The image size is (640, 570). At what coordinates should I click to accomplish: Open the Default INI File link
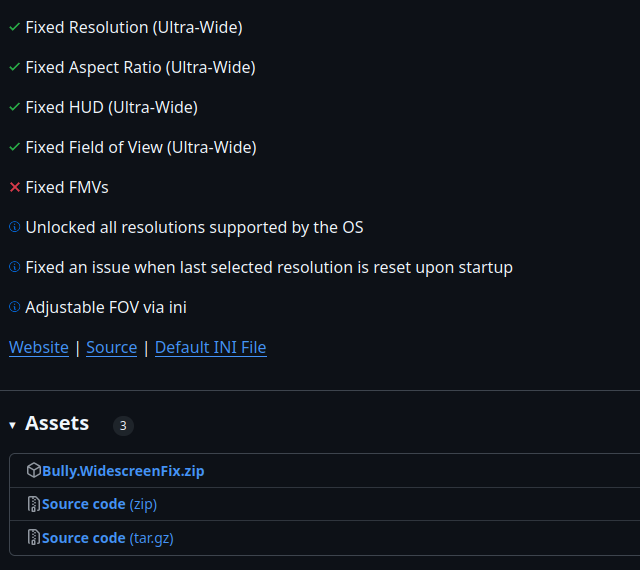[x=211, y=347]
